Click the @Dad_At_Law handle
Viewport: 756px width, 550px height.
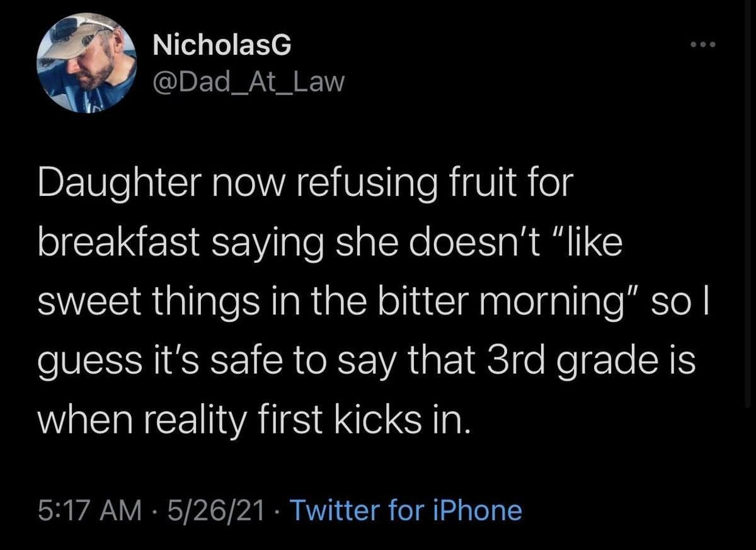pyautogui.click(x=249, y=82)
